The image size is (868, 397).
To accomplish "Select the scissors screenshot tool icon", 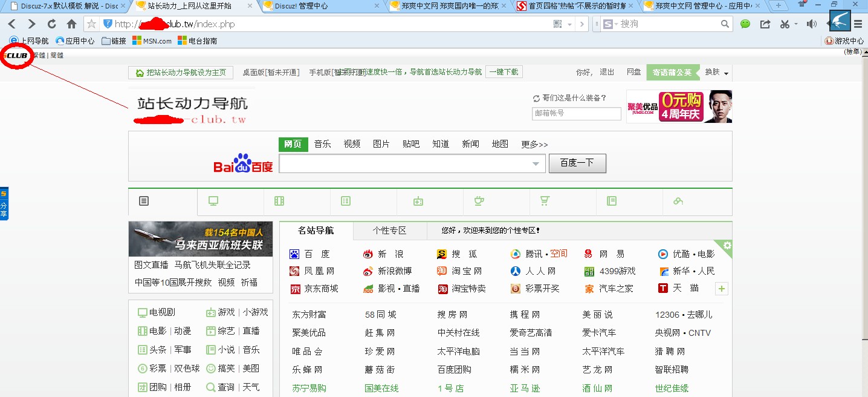I will coord(785,24).
